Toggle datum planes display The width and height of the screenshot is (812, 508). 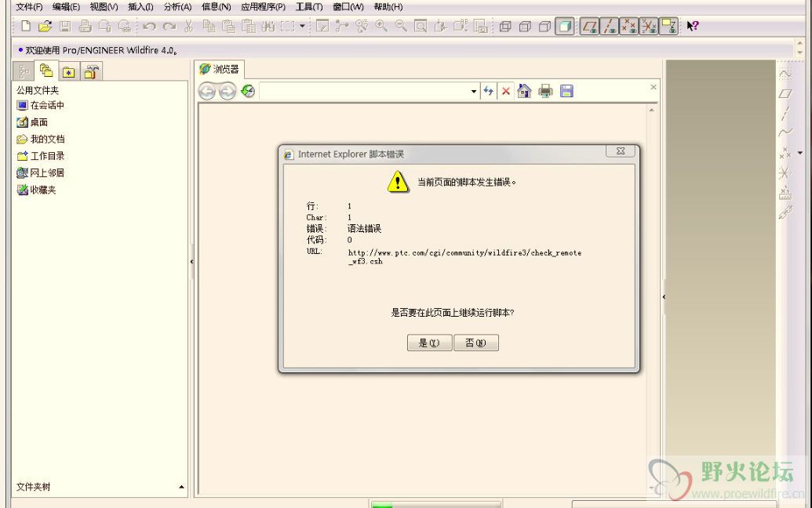pyautogui.click(x=589, y=26)
